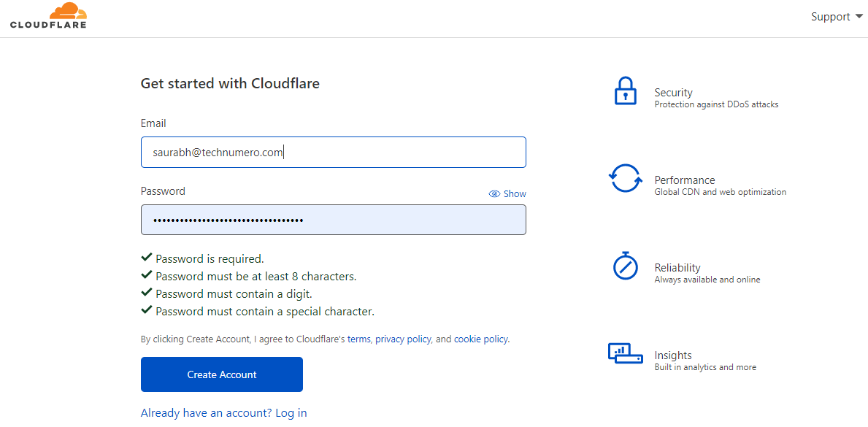
Task: Click the Email field label
Action: (x=153, y=123)
